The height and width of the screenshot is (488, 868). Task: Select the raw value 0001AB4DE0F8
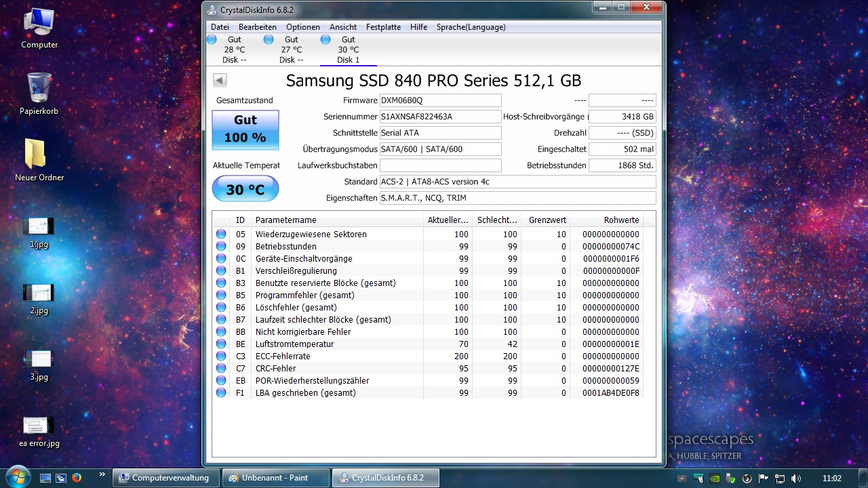coord(611,392)
